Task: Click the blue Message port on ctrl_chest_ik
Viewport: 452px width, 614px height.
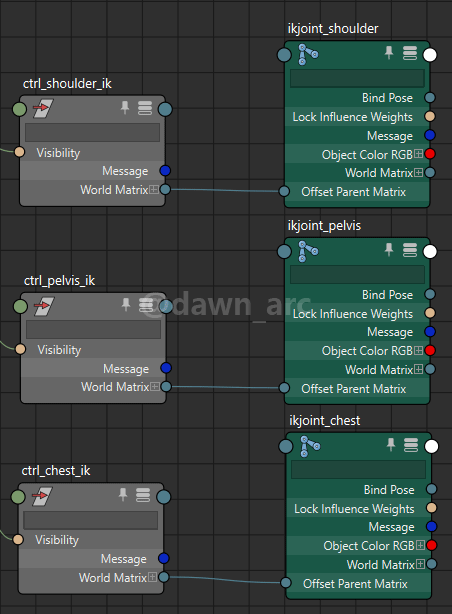Action: click(164, 558)
